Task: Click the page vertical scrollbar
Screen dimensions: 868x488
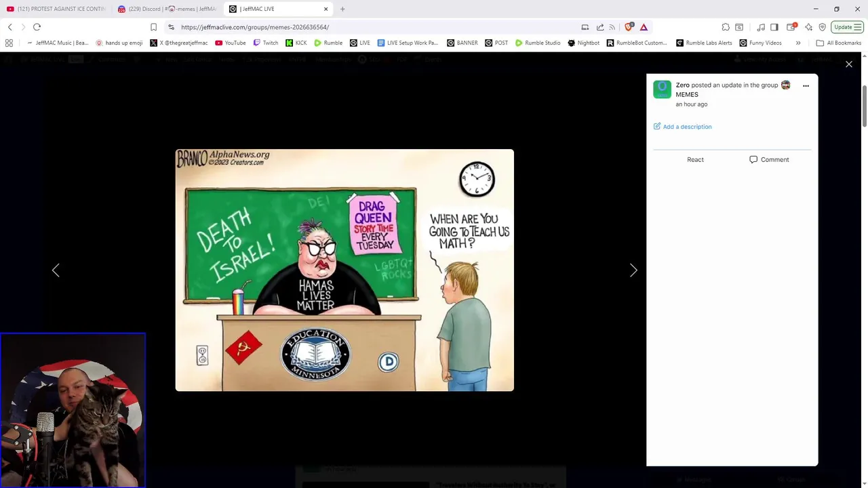Action: [x=864, y=106]
